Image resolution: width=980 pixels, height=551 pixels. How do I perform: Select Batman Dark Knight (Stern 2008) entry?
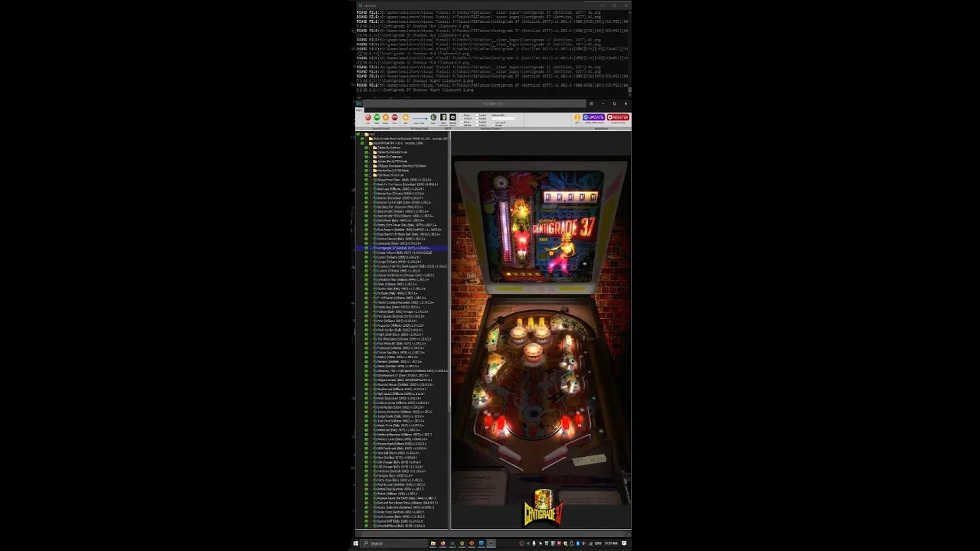click(404, 202)
